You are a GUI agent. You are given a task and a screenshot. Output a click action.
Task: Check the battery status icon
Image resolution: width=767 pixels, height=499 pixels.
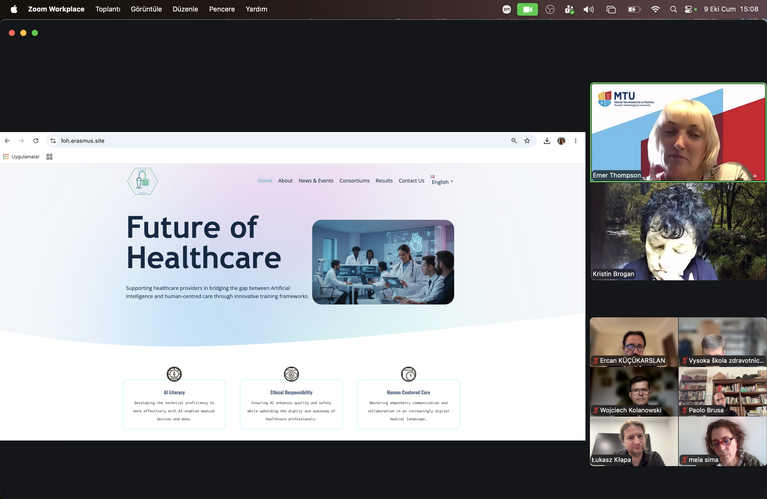coord(634,9)
